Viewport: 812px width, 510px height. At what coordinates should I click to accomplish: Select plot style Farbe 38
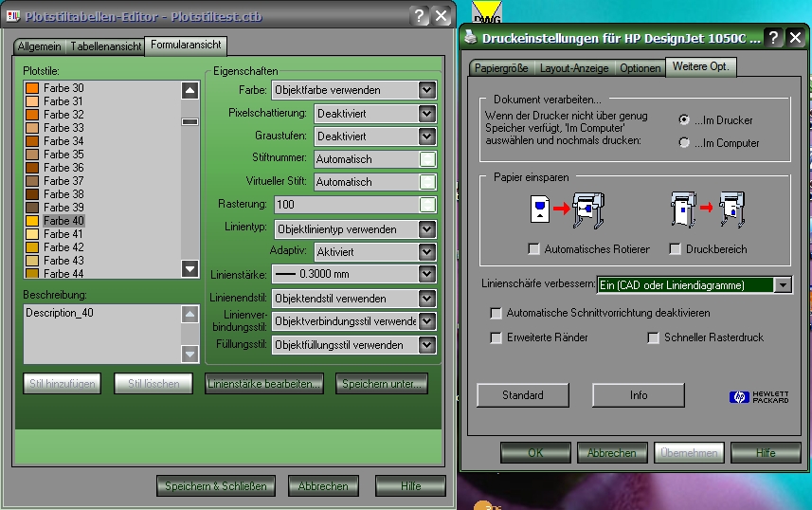(63, 194)
